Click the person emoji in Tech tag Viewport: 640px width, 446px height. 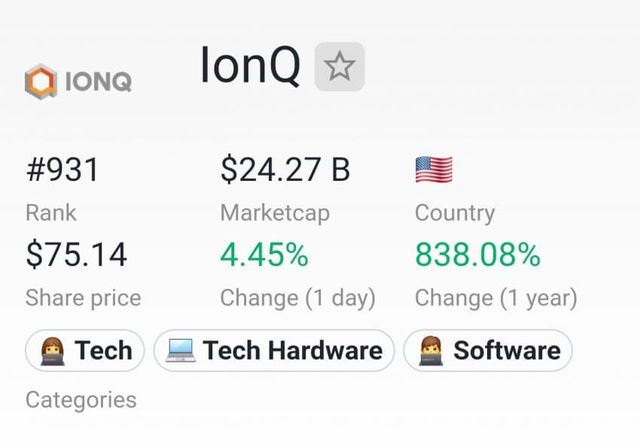[52, 351]
